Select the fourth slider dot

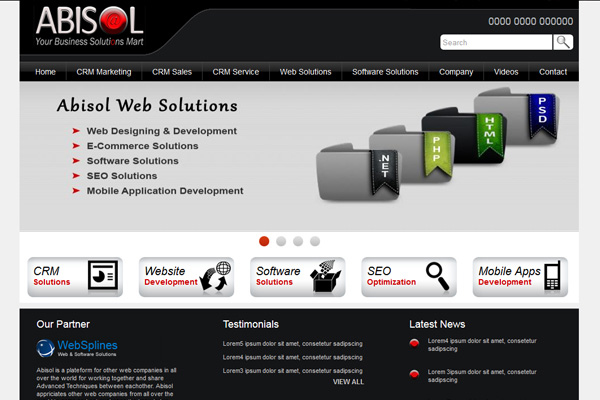point(315,241)
